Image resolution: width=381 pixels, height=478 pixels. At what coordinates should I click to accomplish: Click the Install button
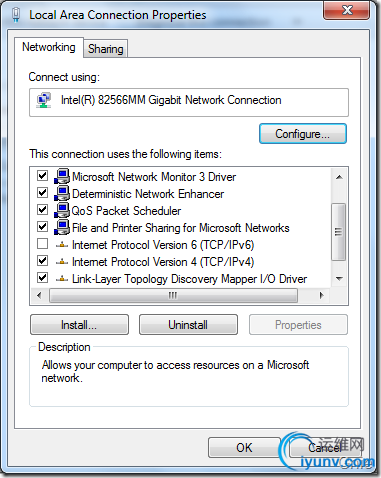tap(79, 325)
